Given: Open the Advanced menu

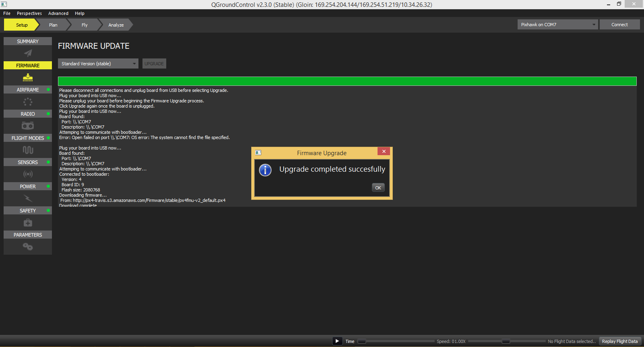Looking at the screenshot, I should [58, 13].
